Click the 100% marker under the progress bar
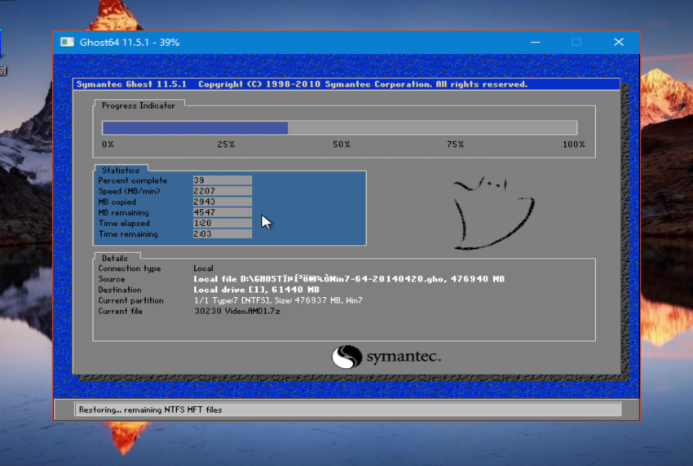This screenshot has height=466, width=693. [x=574, y=145]
